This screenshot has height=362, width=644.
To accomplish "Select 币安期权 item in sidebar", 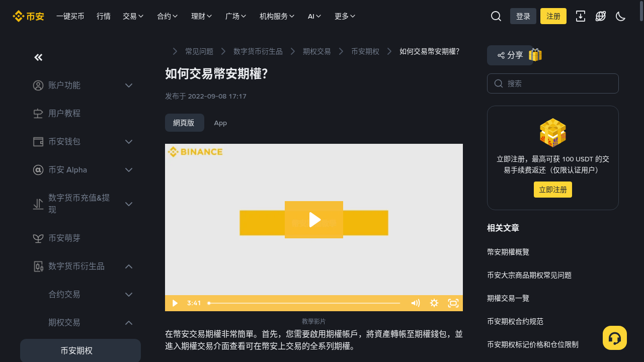I will tap(80, 350).
